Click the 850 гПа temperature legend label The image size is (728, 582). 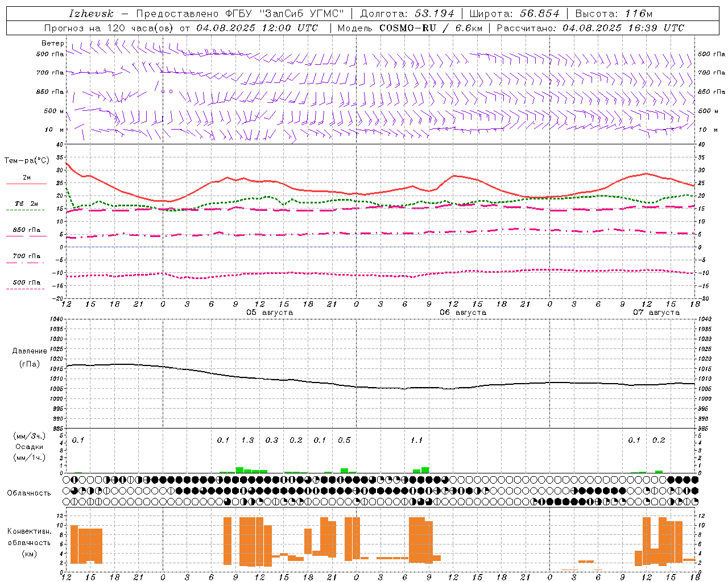[27, 230]
